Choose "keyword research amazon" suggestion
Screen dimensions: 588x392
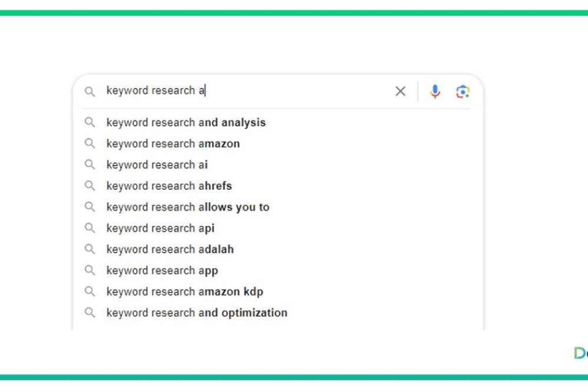pyautogui.click(x=173, y=144)
